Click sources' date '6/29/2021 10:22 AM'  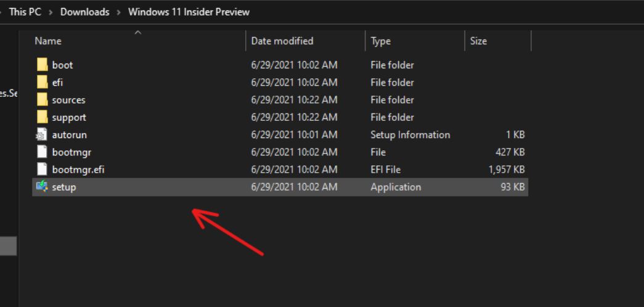tap(294, 100)
